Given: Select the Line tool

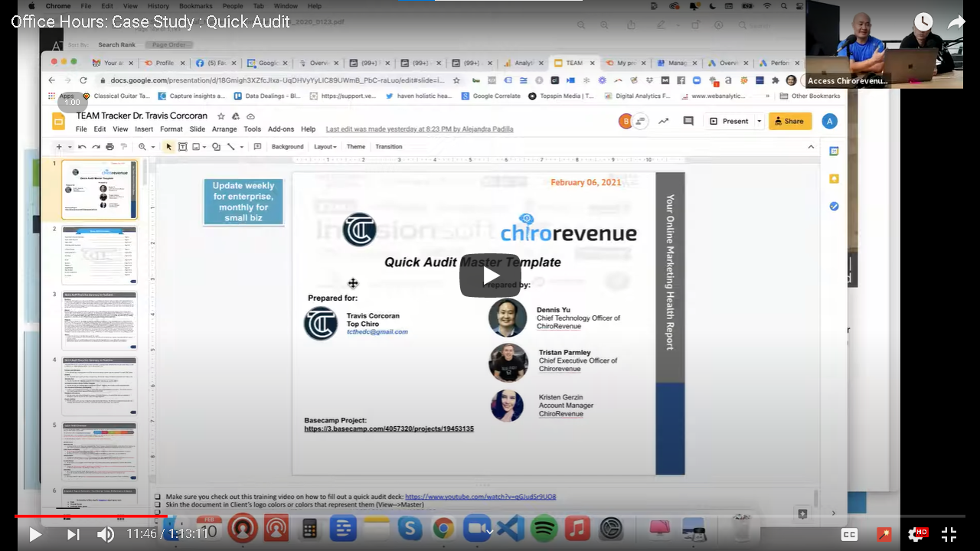Looking at the screenshot, I should coord(231,146).
